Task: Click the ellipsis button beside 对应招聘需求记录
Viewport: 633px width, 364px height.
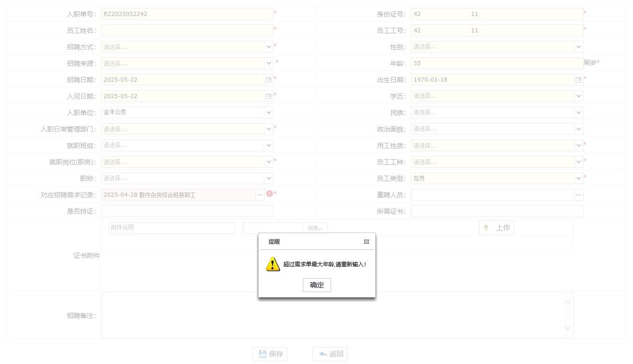Action: [x=260, y=195]
